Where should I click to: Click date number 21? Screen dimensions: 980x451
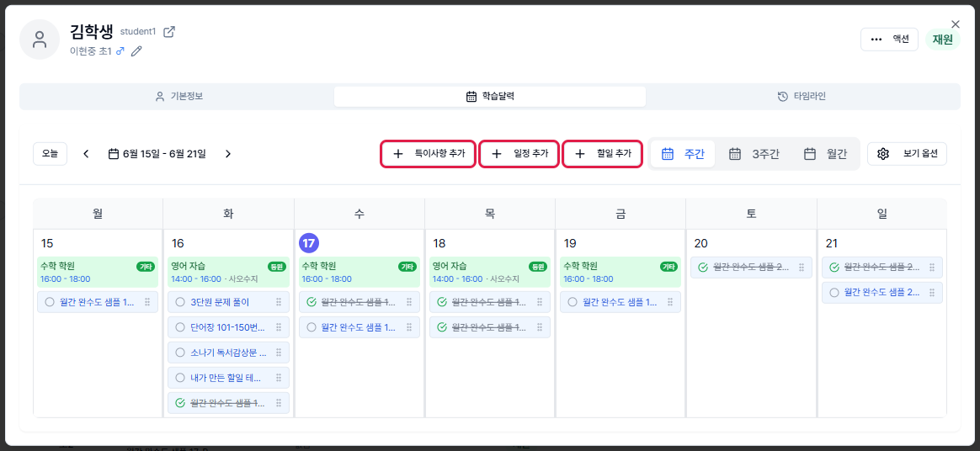831,244
